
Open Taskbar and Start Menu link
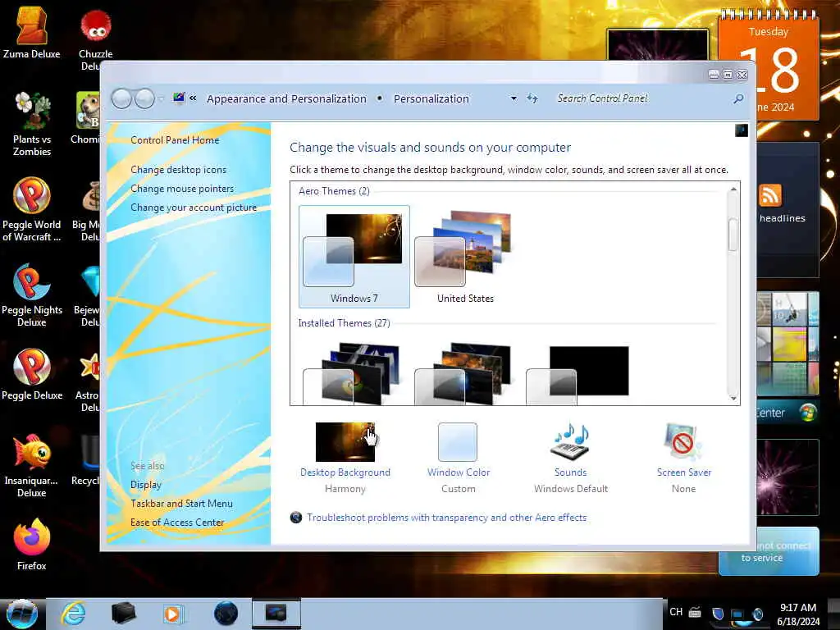pos(181,504)
